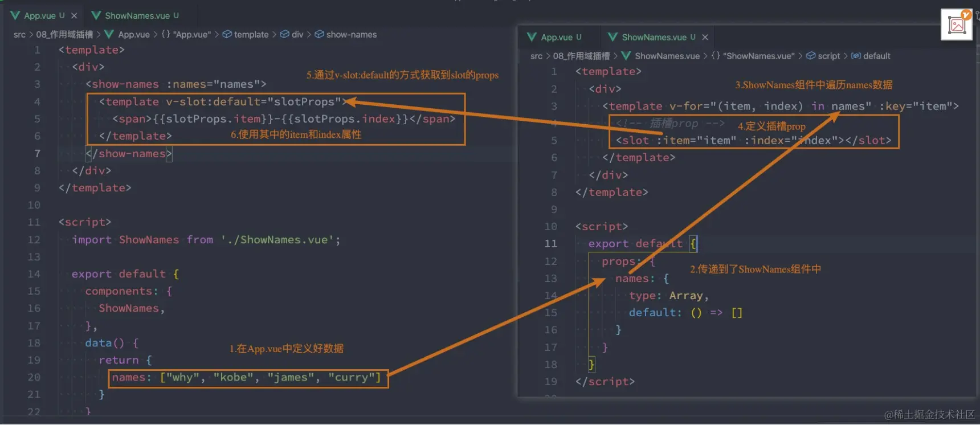Click line number 5 in right editor gutter
Screen dimensions: 980x425
pyautogui.click(x=554, y=141)
